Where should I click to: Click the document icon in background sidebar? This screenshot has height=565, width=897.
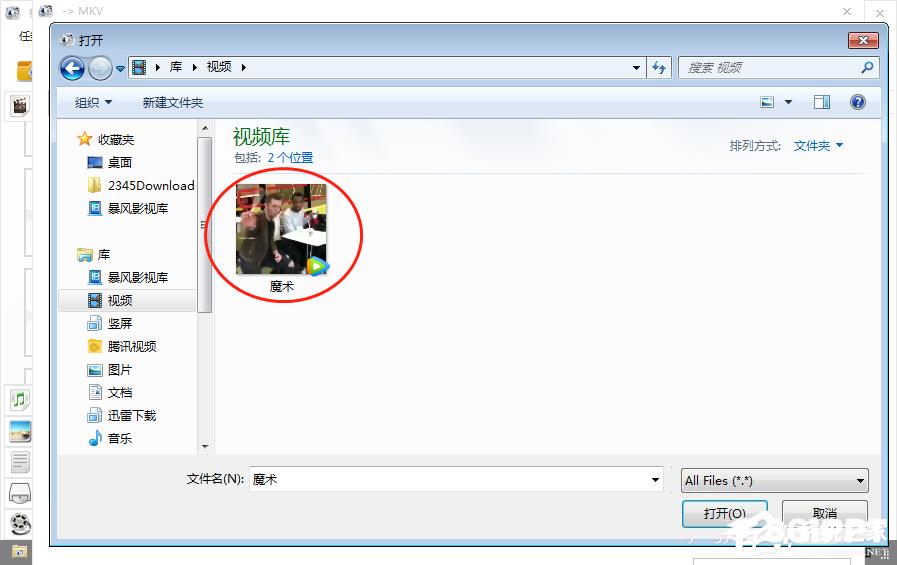[20, 462]
